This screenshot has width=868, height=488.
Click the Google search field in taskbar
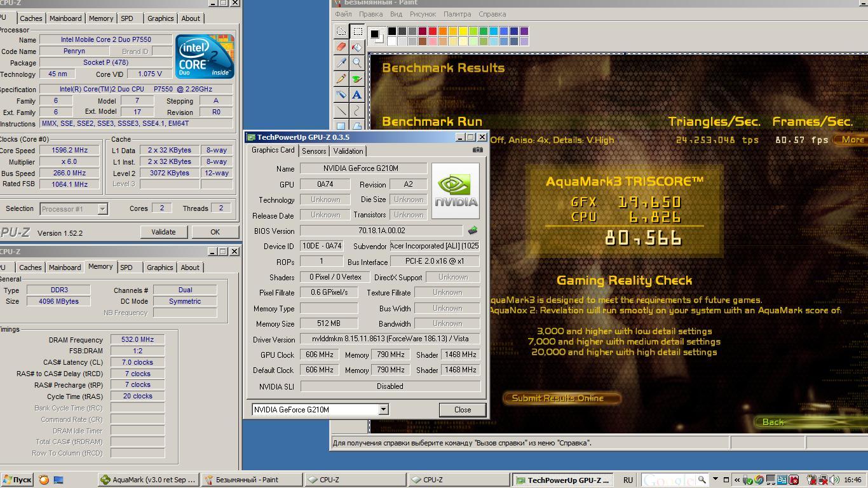coord(668,480)
